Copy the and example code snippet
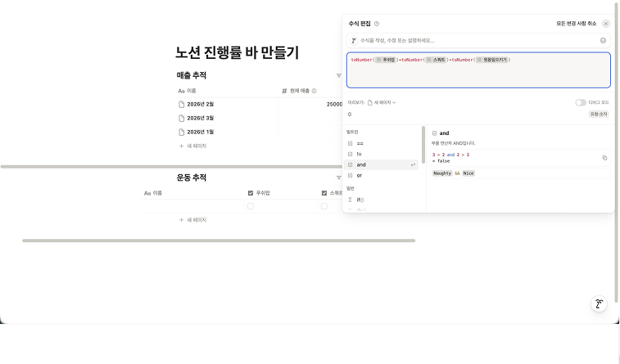Screen dimensions: 620x364 click(x=604, y=158)
